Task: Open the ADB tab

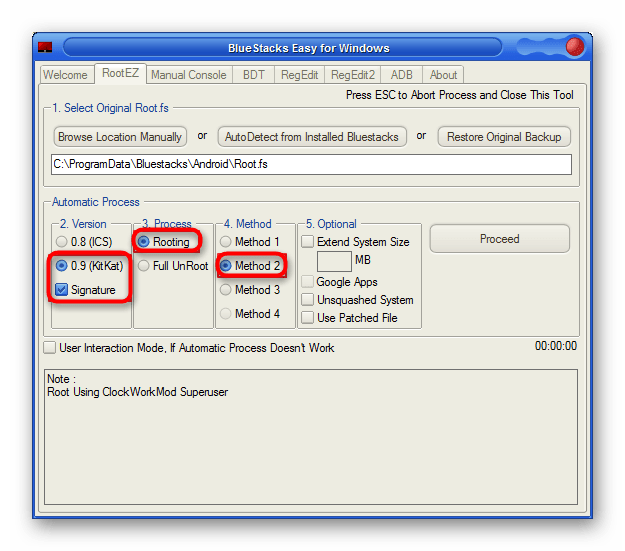Action: tap(401, 75)
